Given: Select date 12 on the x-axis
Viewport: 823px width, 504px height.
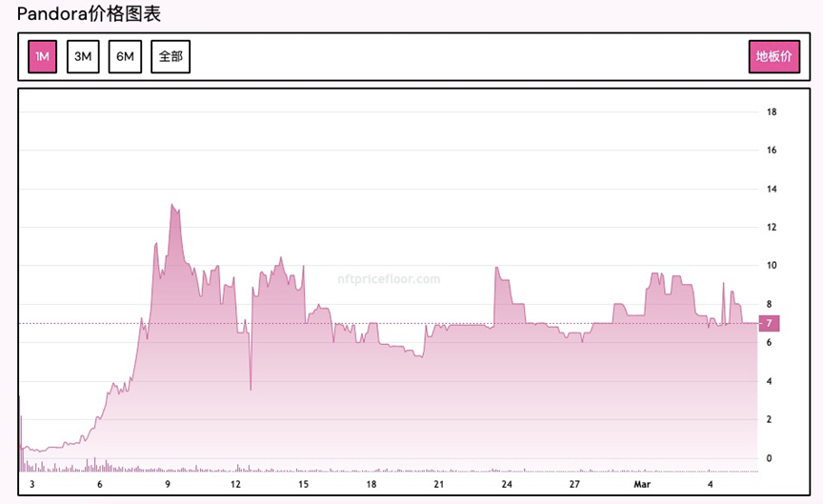Looking at the screenshot, I should point(235,485).
